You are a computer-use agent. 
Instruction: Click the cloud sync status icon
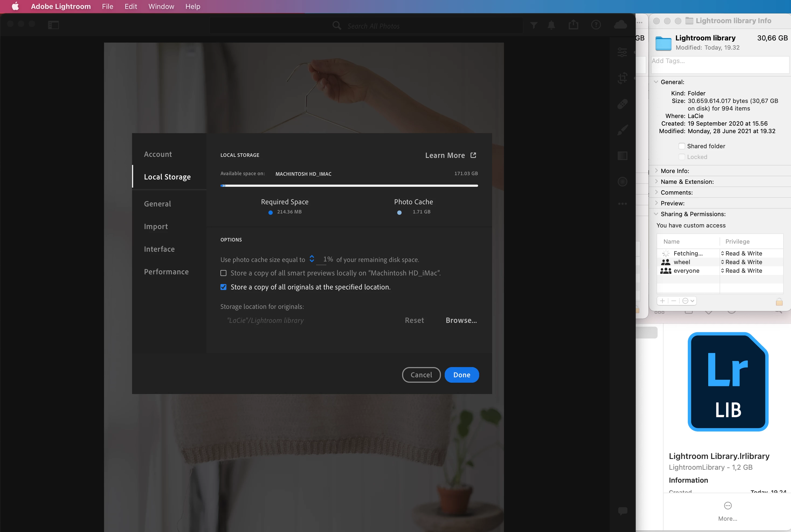(620, 25)
